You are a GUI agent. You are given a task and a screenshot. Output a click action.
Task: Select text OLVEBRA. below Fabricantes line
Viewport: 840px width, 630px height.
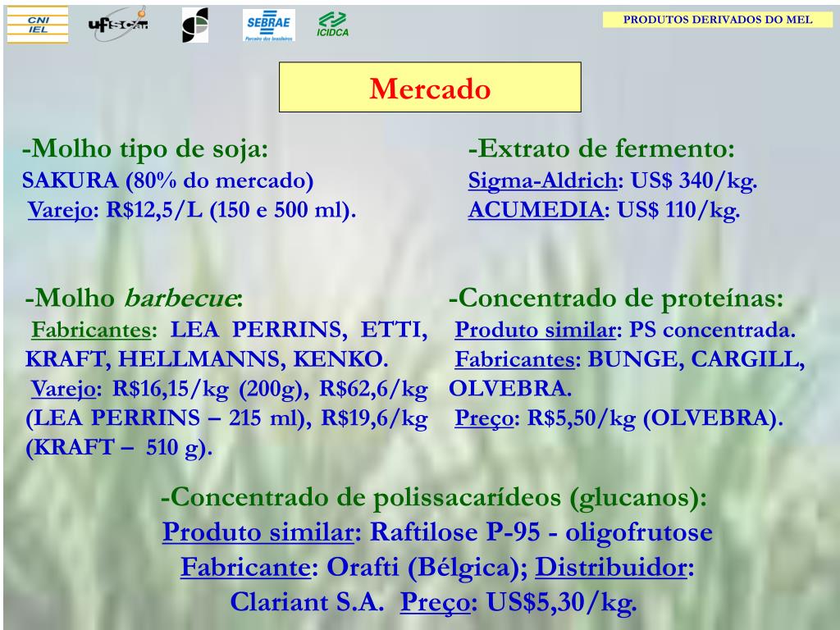(510, 388)
